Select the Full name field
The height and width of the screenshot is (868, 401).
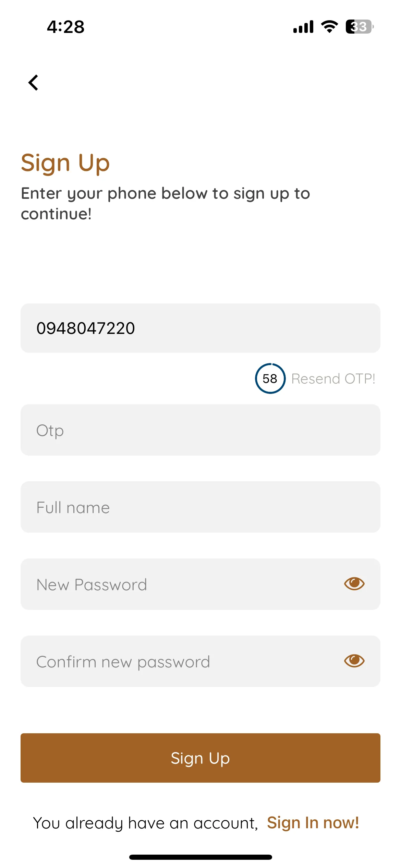pyautogui.click(x=200, y=507)
